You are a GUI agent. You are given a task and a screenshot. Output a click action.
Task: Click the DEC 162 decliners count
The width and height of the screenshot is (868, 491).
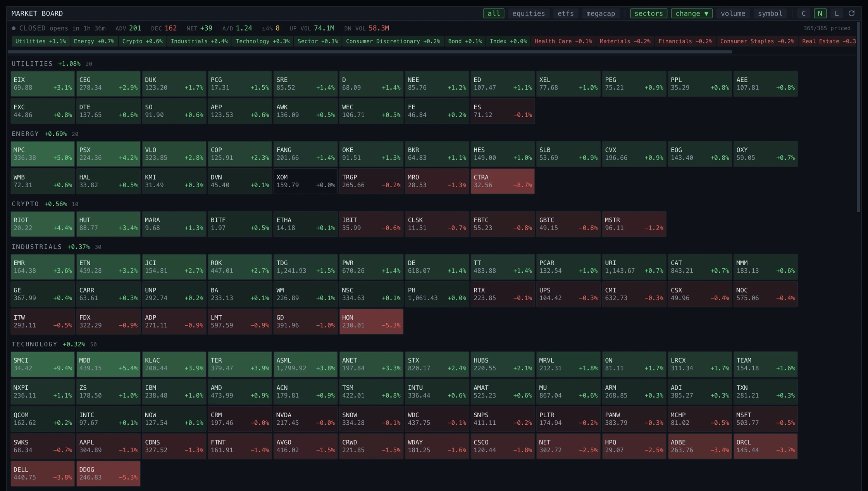164,28
